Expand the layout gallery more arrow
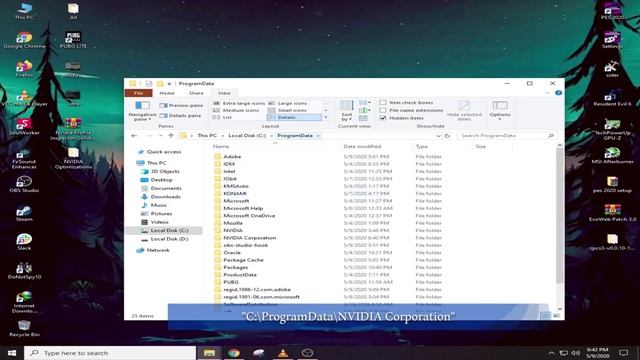 pyautogui.click(x=326, y=118)
